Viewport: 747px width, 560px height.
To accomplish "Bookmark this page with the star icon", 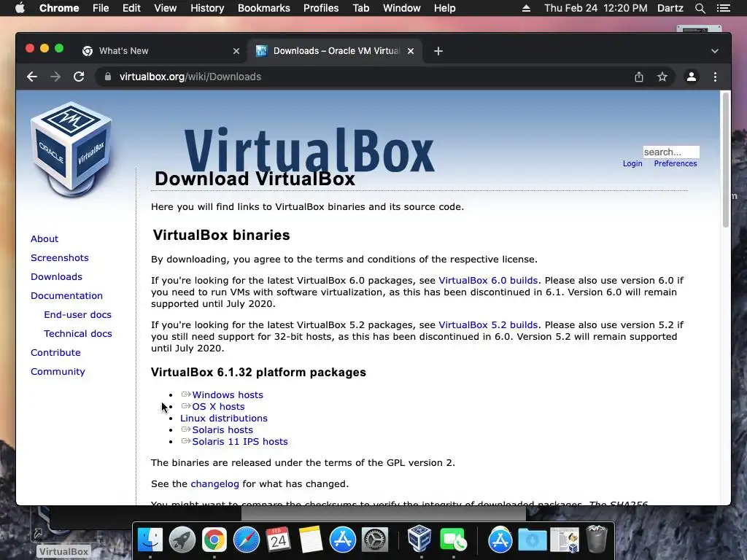I will tap(662, 77).
